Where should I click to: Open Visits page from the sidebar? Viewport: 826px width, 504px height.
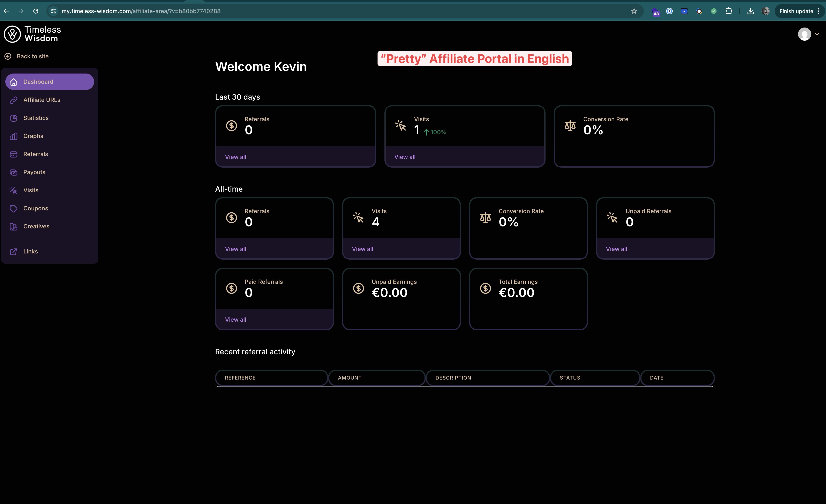pos(50,190)
